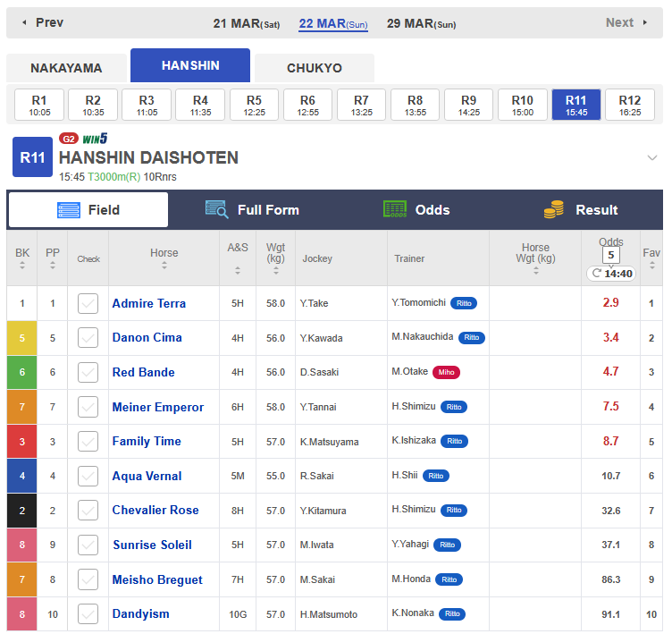This screenshot has width=672, height=634.
Task: Go to the Next date
Action: (626, 22)
